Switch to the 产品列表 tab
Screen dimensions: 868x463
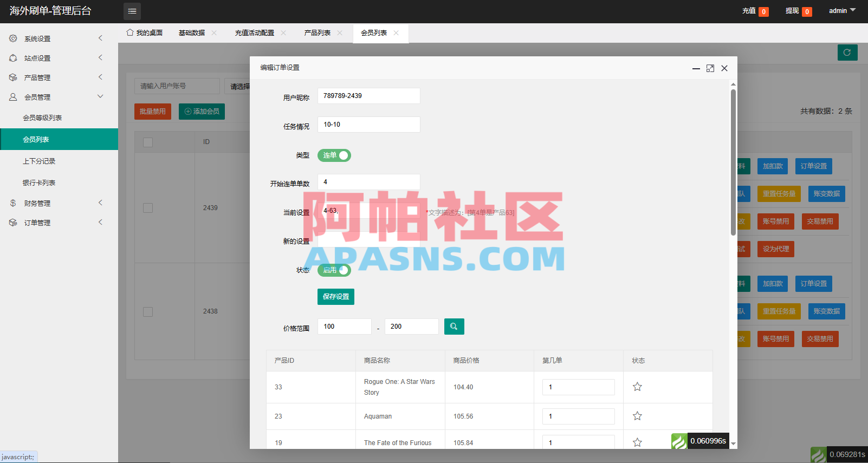pos(318,33)
